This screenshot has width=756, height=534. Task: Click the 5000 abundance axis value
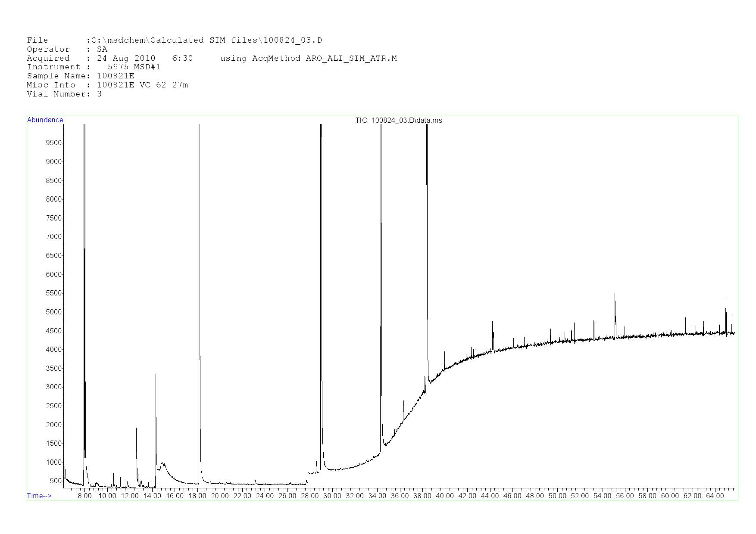54,312
